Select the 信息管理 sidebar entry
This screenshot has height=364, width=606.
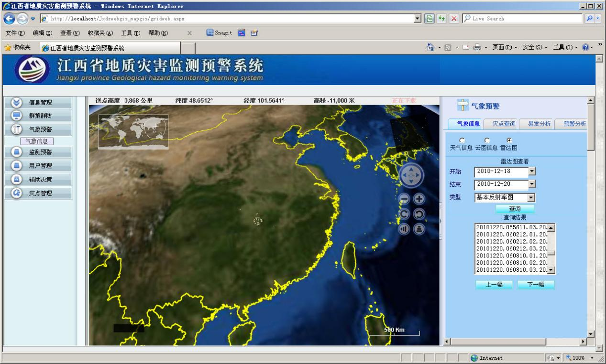[38, 102]
